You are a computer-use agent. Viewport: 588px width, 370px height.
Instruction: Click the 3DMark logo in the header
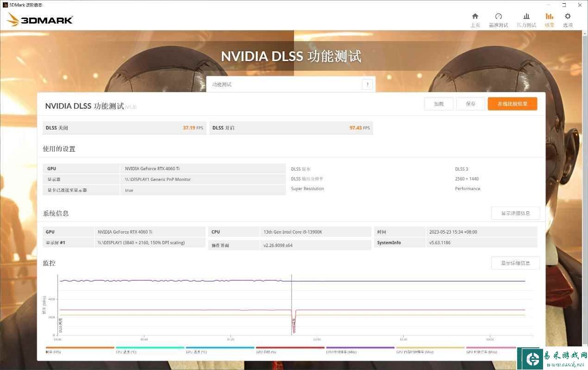click(x=40, y=20)
